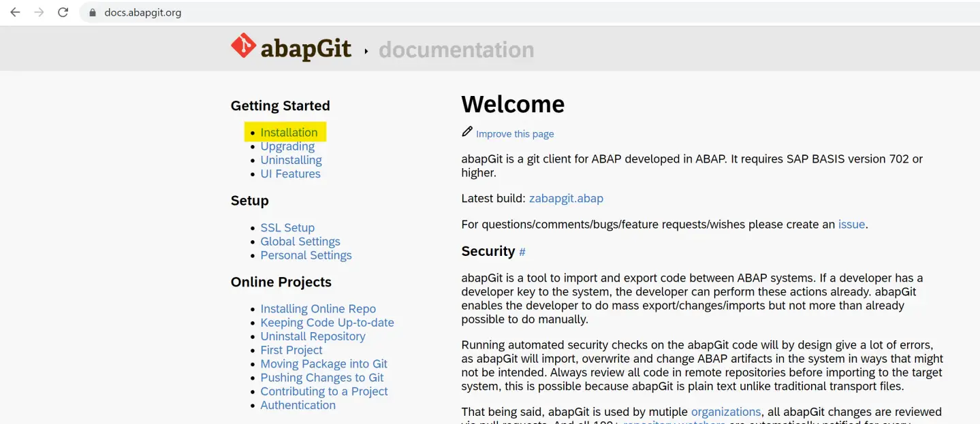Image resolution: width=980 pixels, height=424 pixels.
Task: Click the Getting Started section heading
Action: click(280, 105)
